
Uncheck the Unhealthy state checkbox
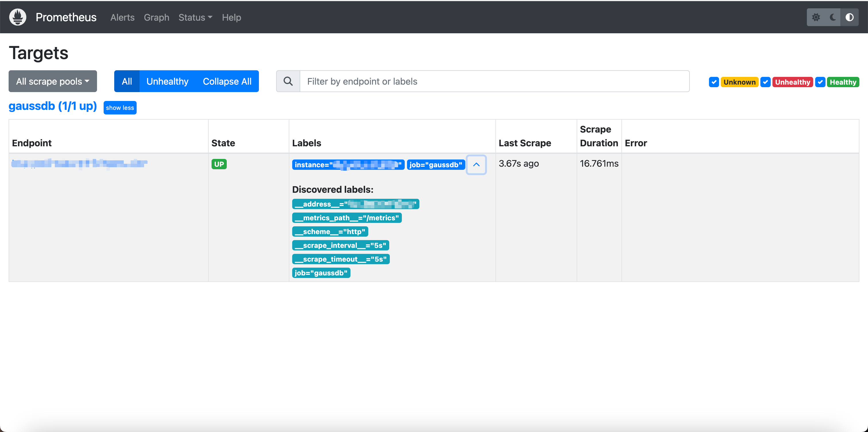click(766, 82)
